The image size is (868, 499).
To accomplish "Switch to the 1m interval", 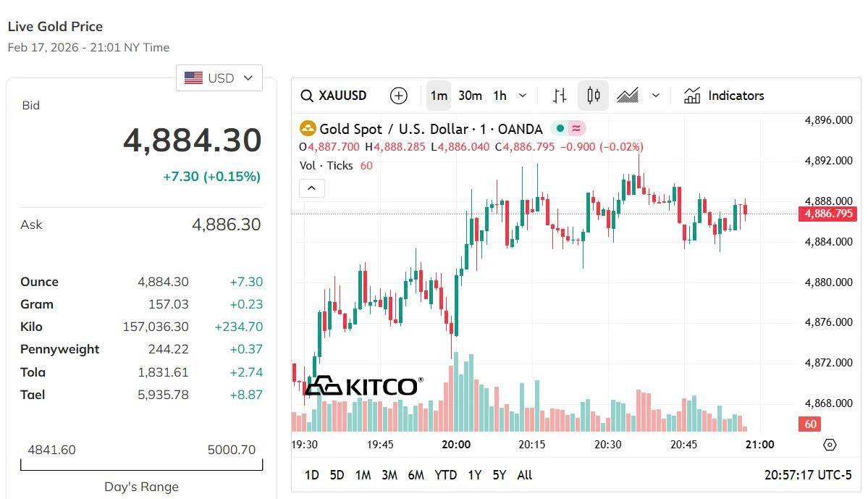I will [x=439, y=96].
